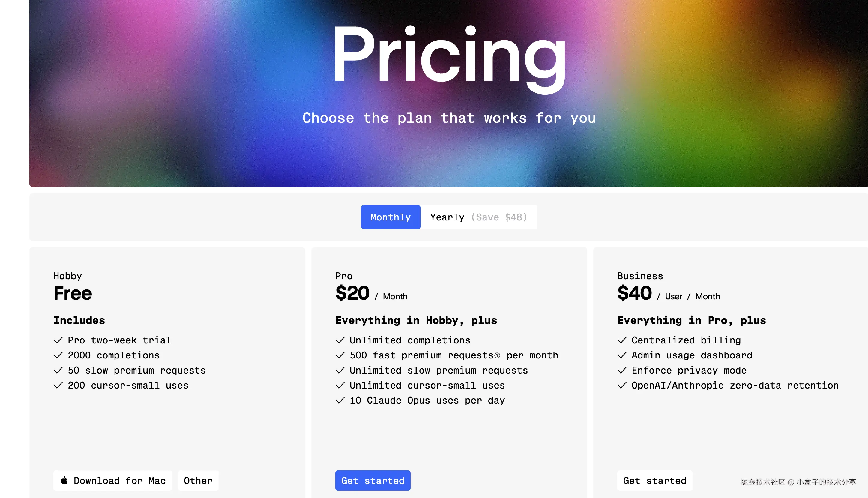Click the large "Pricing" heading
Image resolution: width=868 pixels, height=498 pixels.
449,55
